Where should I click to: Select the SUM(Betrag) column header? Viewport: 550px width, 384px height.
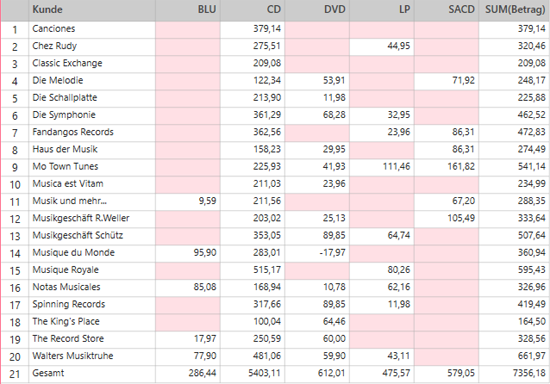[x=514, y=10]
